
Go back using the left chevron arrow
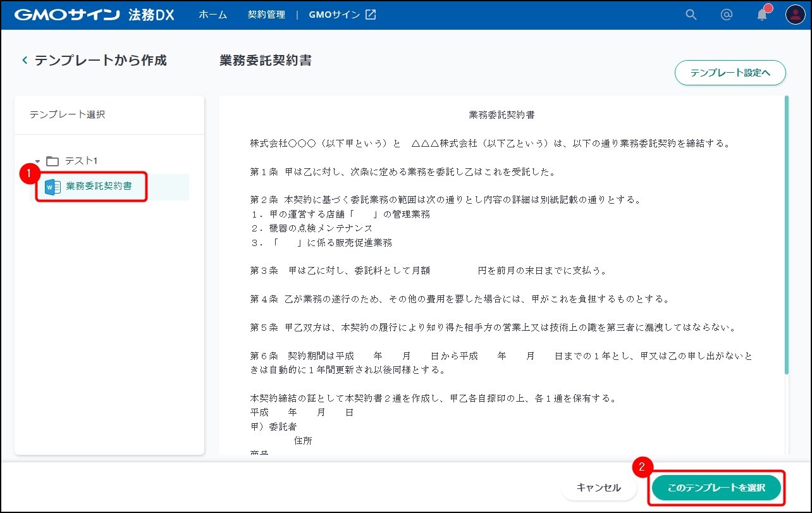coord(25,61)
